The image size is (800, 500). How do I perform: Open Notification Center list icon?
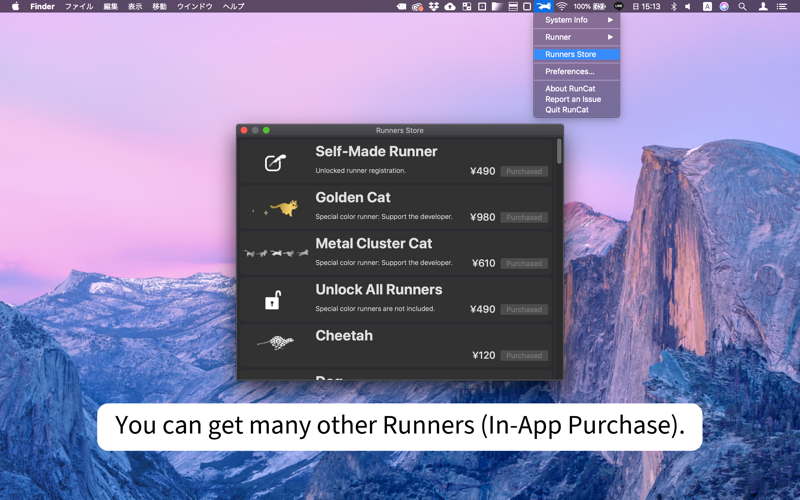pos(782,6)
